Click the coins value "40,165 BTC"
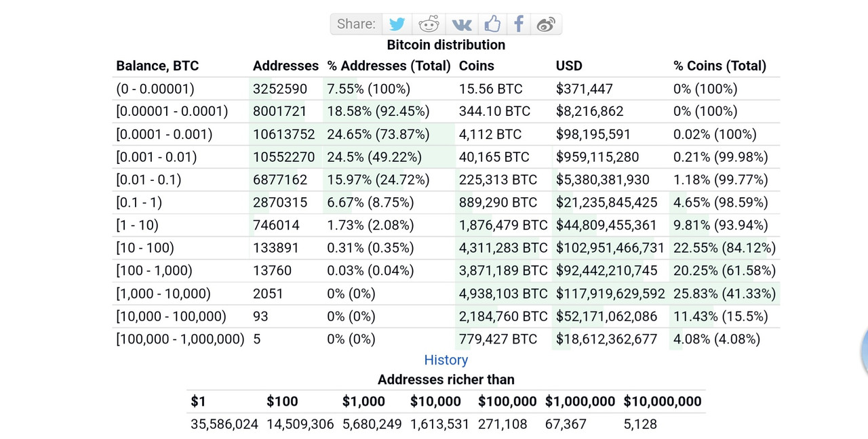 click(x=494, y=157)
